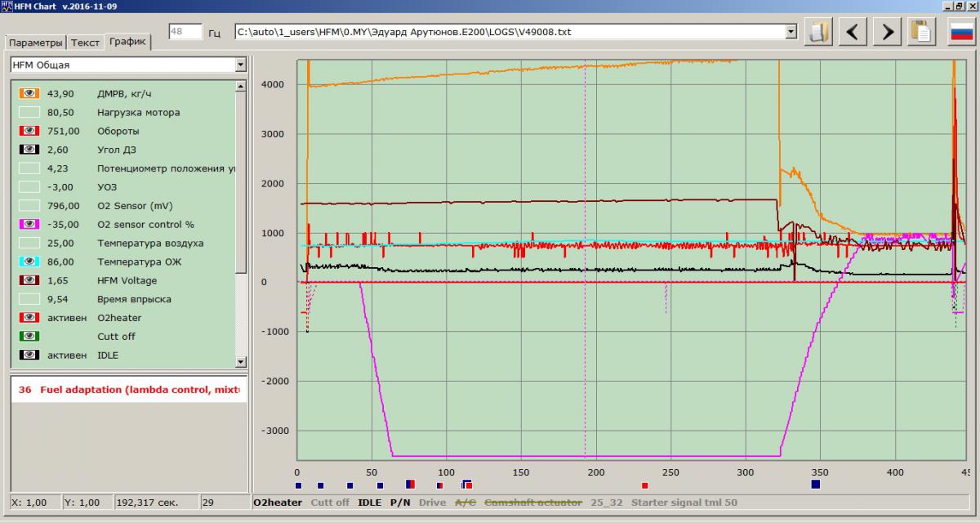980x523 pixels.
Task: Click the red event marker near 230
Action: [x=644, y=485]
